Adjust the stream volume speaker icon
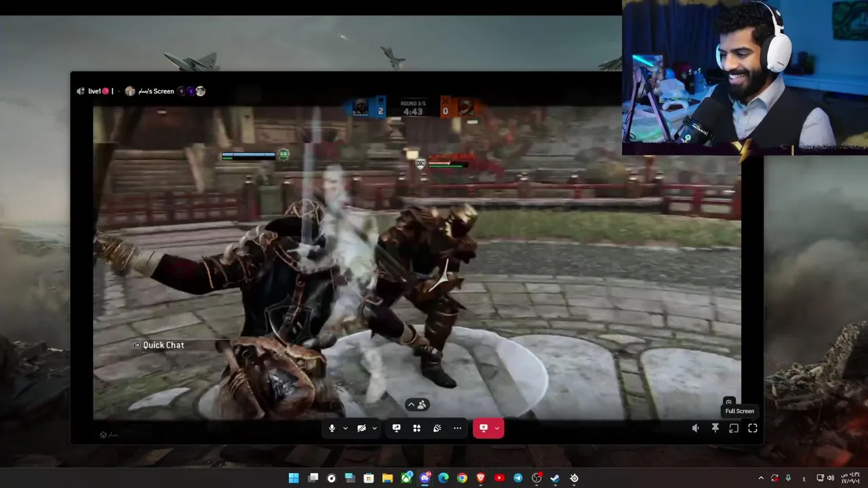Viewport: 868px width, 488px height. pyautogui.click(x=696, y=428)
